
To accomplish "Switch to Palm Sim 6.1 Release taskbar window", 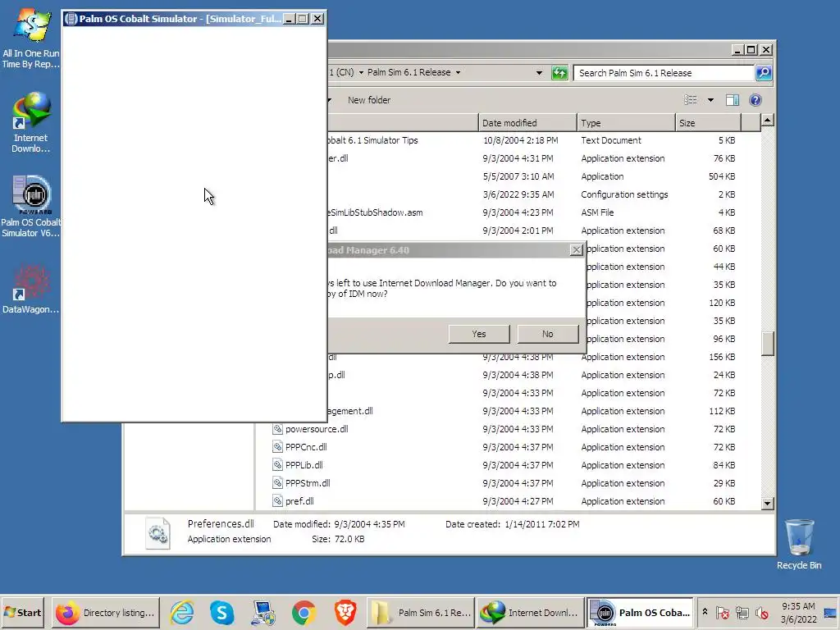I will click(x=421, y=612).
